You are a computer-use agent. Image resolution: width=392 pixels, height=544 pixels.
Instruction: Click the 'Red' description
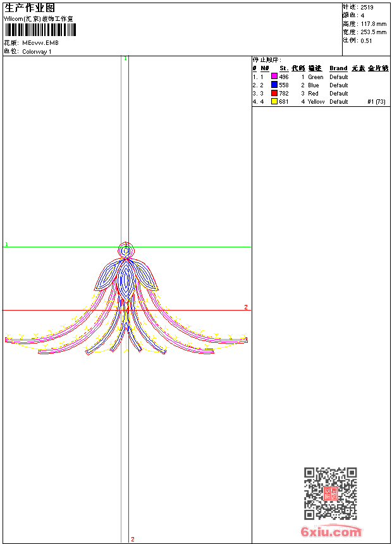click(313, 94)
